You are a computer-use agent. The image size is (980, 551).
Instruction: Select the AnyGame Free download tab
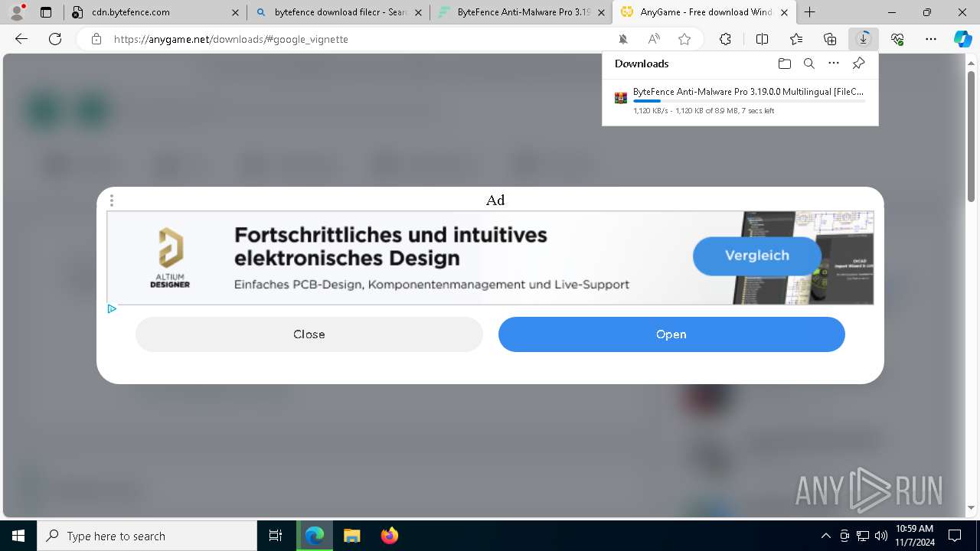705,12
